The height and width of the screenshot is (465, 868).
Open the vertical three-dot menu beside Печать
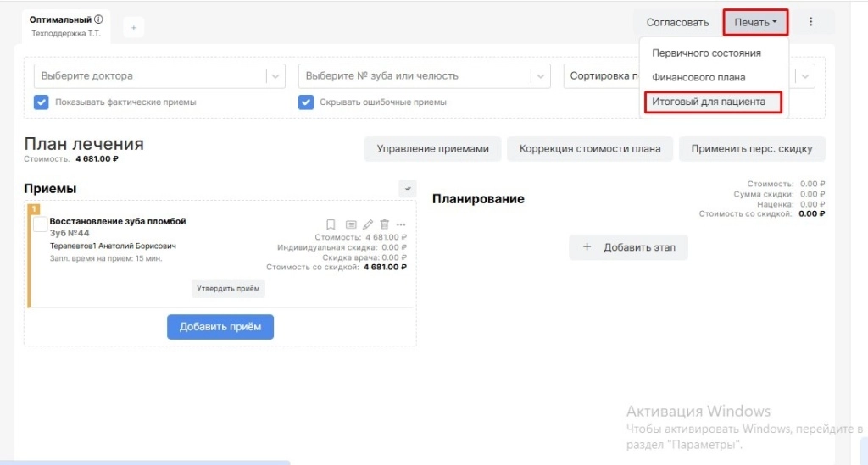(811, 22)
